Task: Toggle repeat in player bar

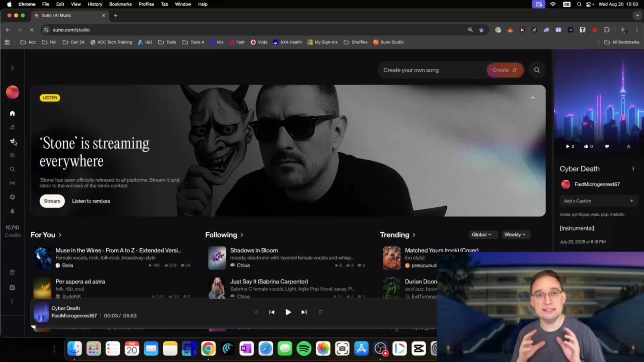Action: click(x=320, y=312)
